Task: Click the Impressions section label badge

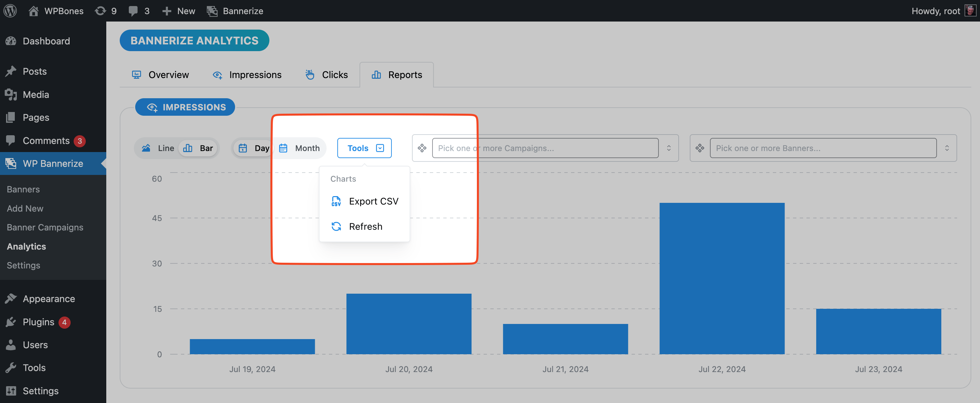Action: click(x=185, y=107)
